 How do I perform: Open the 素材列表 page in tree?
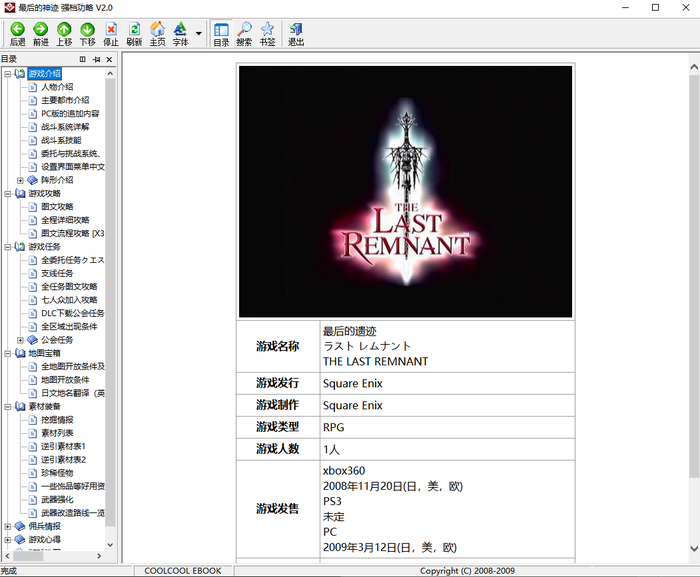(57, 433)
